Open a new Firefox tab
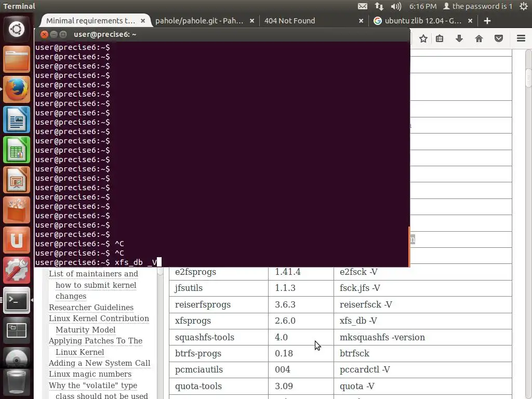The image size is (532, 399). pos(487,21)
